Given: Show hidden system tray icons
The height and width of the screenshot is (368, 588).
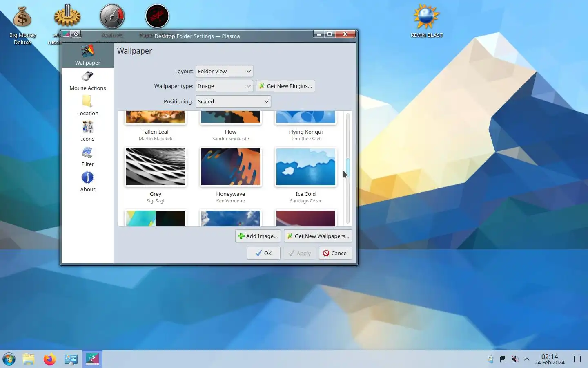Looking at the screenshot, I should point(527,359).
